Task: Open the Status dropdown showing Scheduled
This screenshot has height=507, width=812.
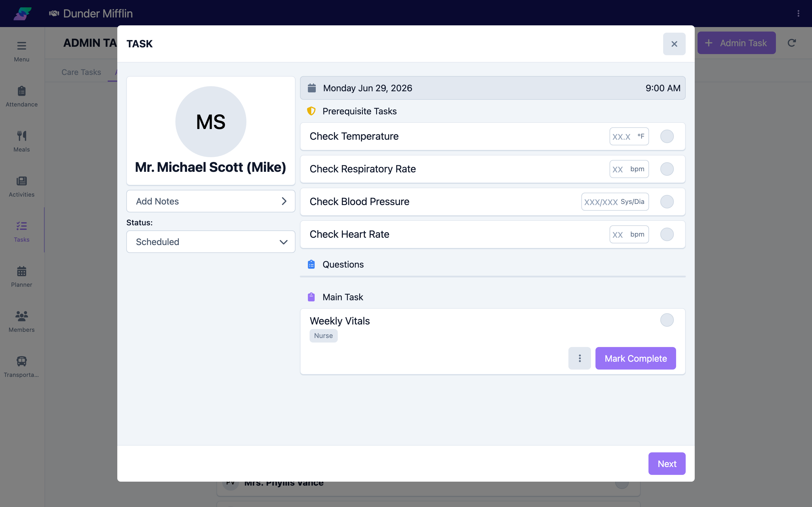Action: click(x=211, y=242)
